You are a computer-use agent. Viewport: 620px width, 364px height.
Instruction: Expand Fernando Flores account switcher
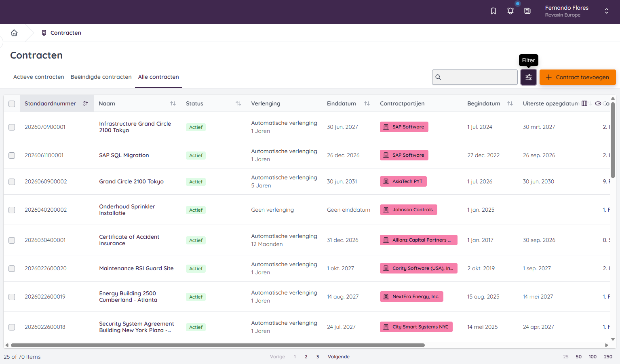[x=607, y=11]
